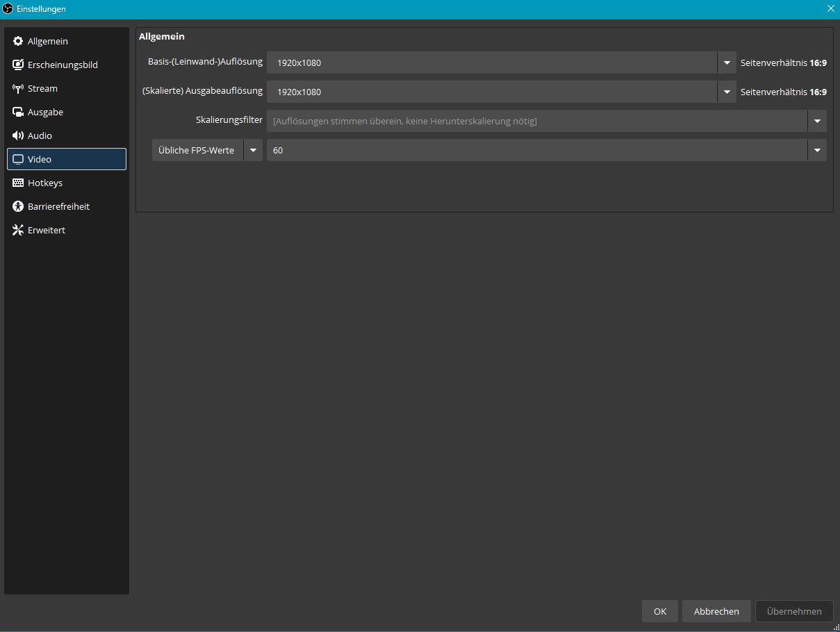Expand the Basis-(Leinwand-)Auflösung dropdown

[x=726, y=63]
